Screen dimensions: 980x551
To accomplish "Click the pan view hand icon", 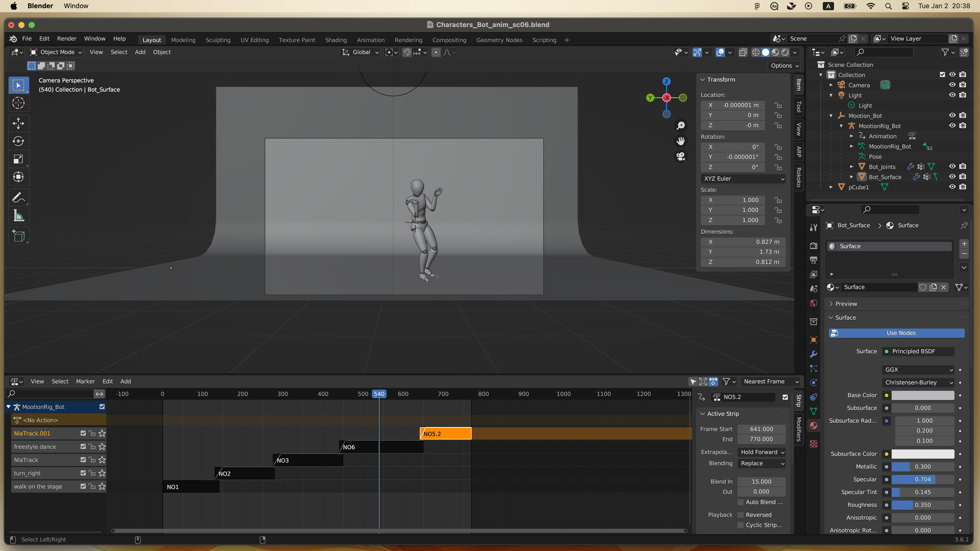I will click(681, 141).
